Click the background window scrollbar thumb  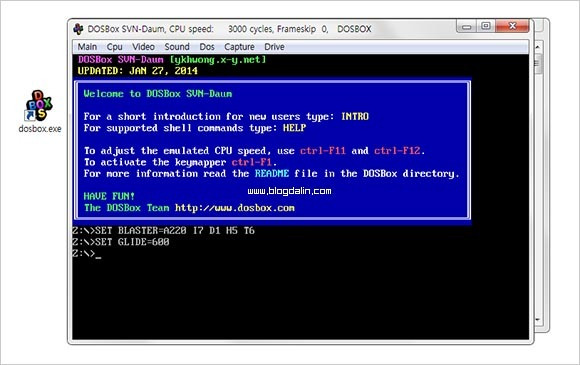(537, 64)
